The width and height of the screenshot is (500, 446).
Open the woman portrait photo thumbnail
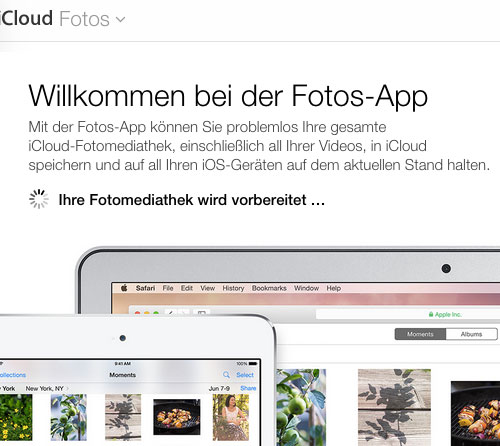point(231,417)
